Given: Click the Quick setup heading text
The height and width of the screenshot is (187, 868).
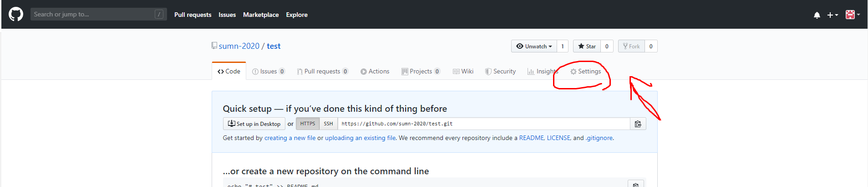Looking at the screenshot, I should point(335,109).
